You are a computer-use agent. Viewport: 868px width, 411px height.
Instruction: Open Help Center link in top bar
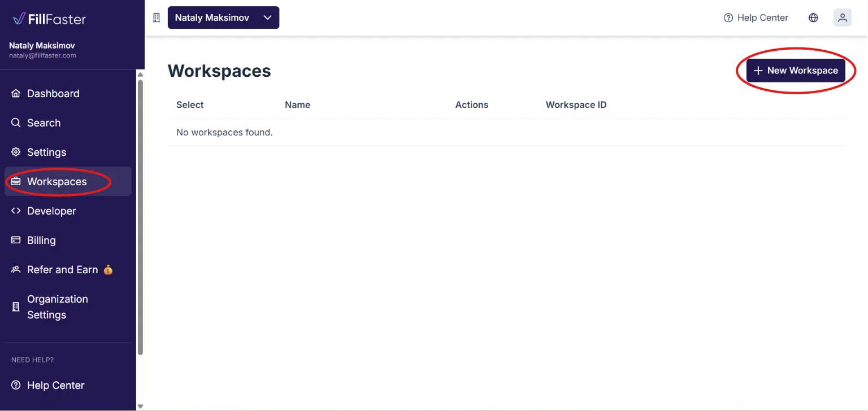coord(756,18)
